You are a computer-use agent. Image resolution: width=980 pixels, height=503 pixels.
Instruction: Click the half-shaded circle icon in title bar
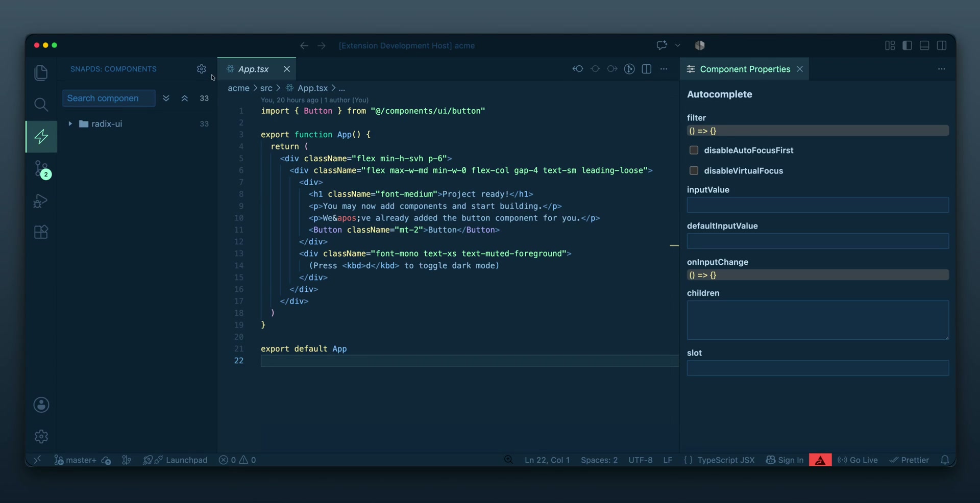click(700, 45)
